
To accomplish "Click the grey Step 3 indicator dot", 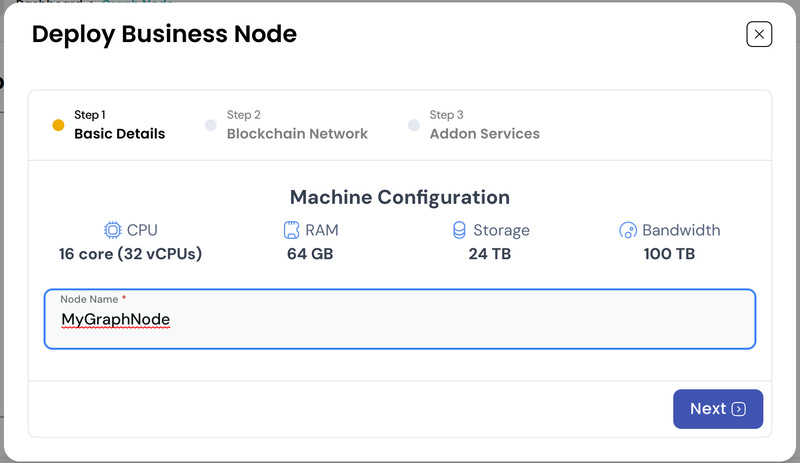I will 413,125.
